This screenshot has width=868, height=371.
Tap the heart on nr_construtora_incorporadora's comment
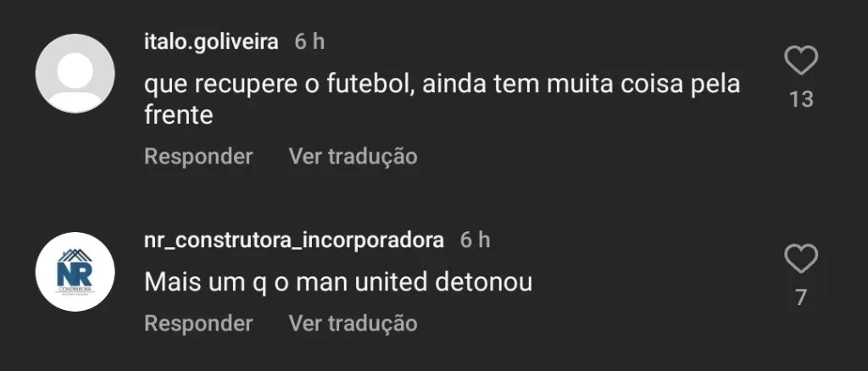tap(801, 258)
